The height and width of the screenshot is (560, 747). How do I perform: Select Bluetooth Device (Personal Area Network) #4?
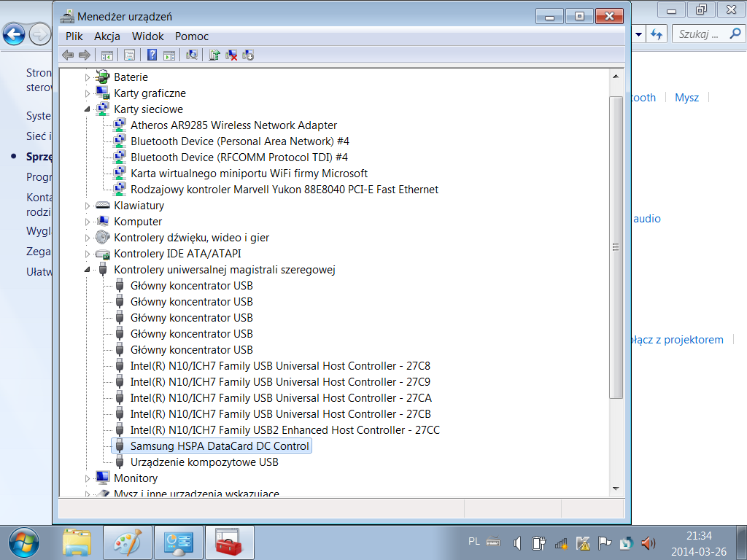(239, 141)
